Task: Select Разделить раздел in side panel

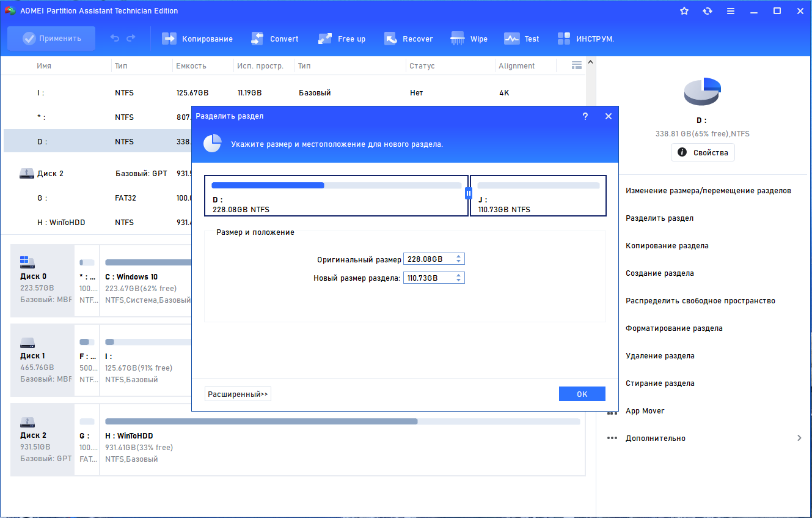Action: (659, 218)
